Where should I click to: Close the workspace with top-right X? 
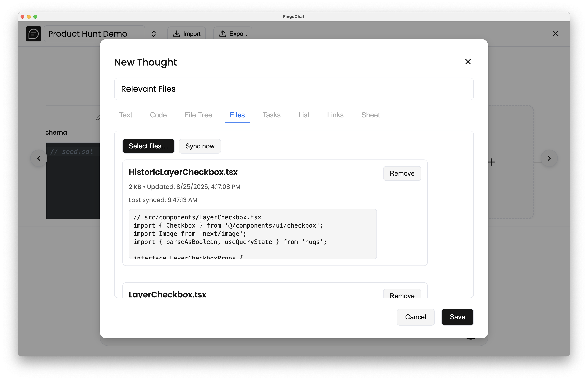(555, 34)
